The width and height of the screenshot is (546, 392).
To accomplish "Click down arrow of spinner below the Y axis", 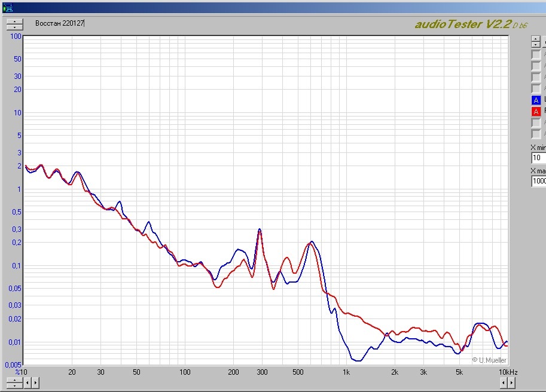I will coord(14,385).
